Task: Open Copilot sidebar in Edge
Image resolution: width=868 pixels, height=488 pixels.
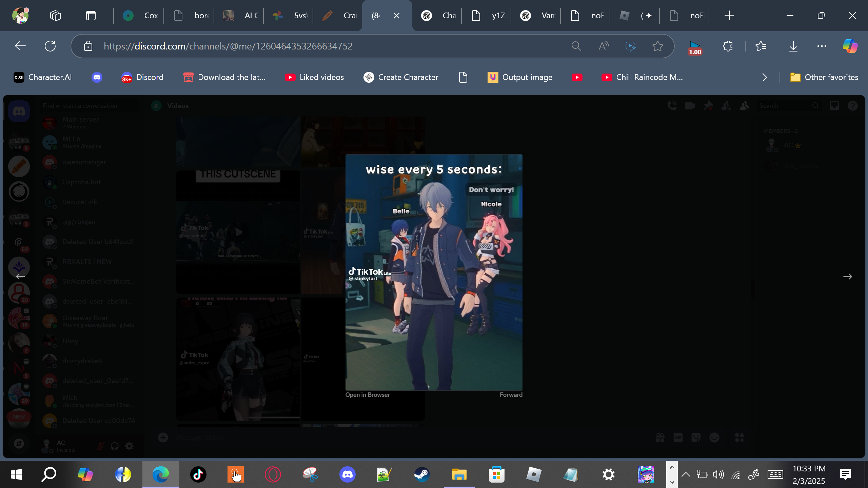Action: point(850,46)
